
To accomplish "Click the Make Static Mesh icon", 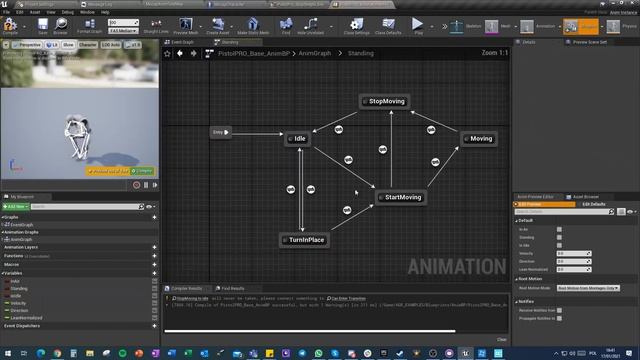I will (253, 25).
